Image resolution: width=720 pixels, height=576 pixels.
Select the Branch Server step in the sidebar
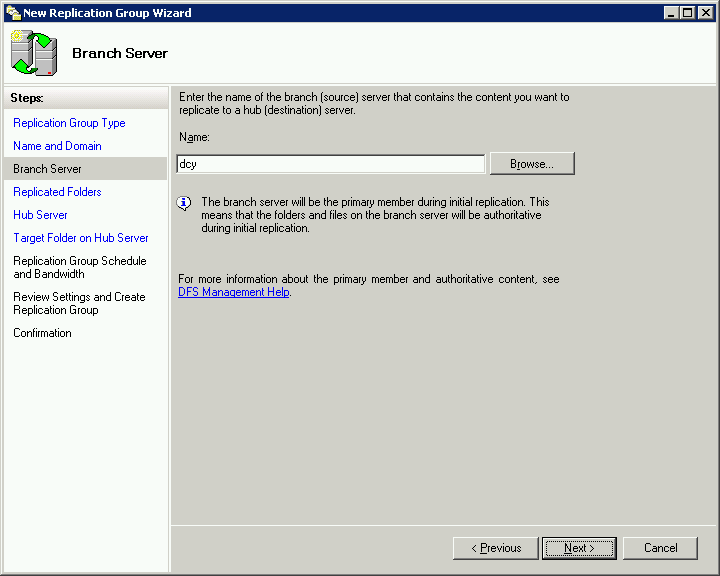pyautogui.click(x=48, y=169)
